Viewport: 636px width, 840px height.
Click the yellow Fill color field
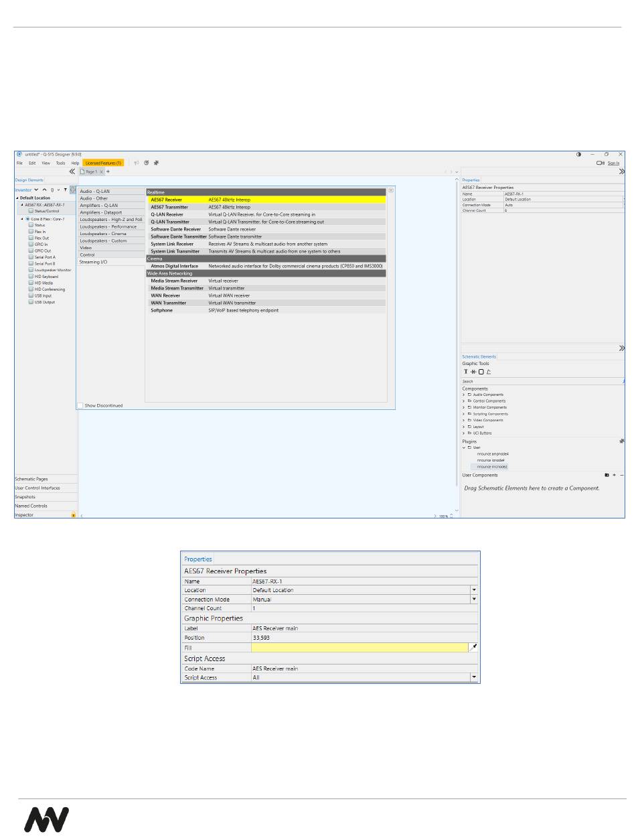click(360, 648)
